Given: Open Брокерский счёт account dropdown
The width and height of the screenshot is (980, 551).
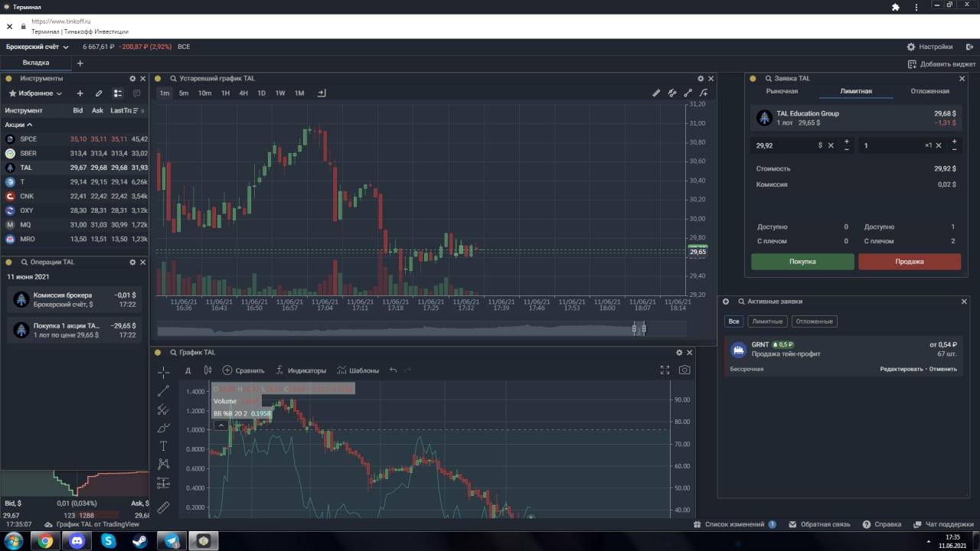Looking at the screenshot, I should [38, 47].
